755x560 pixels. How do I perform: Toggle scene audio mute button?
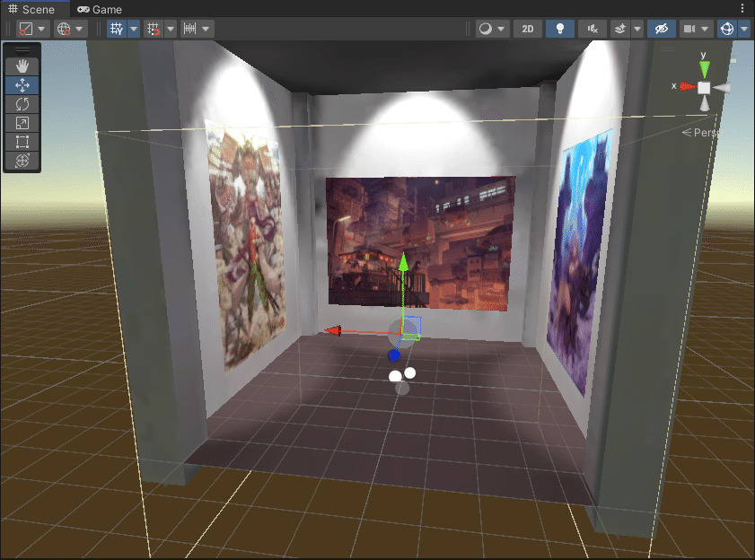(593, 29)
